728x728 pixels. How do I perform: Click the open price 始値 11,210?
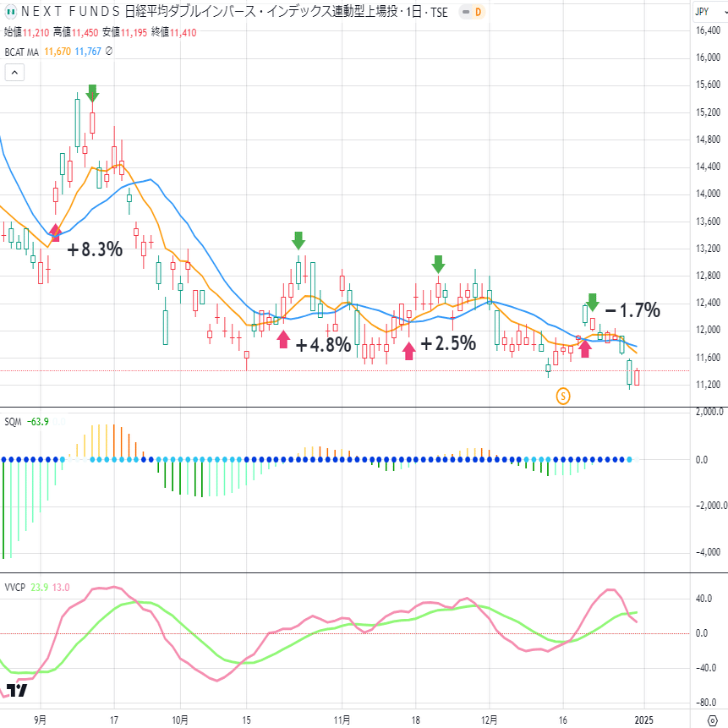26,32
